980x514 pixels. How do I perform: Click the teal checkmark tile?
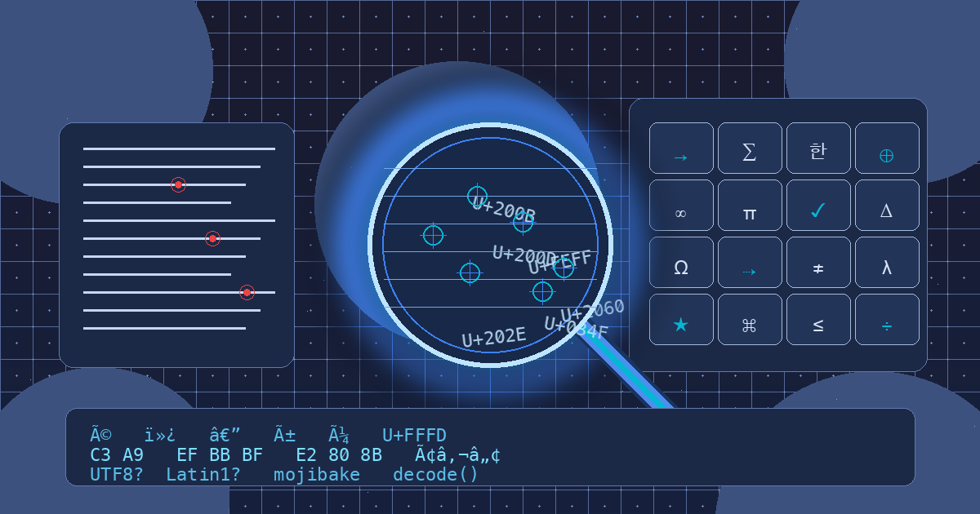coord(818,206)
